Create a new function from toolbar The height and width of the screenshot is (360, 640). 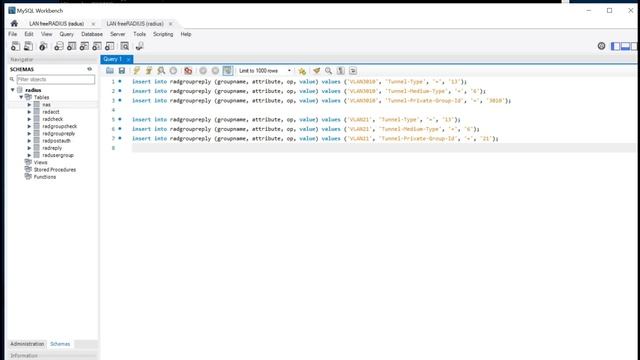point(109,46)
